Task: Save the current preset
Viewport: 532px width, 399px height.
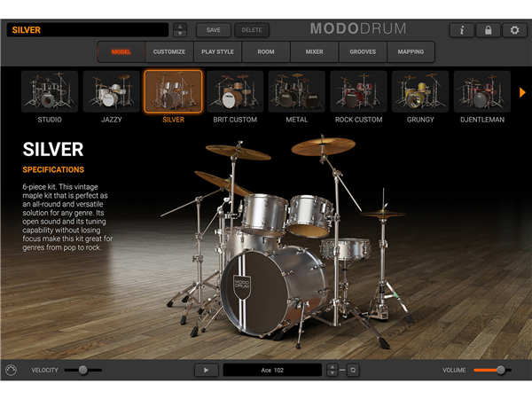Action: tap(213, 30)
